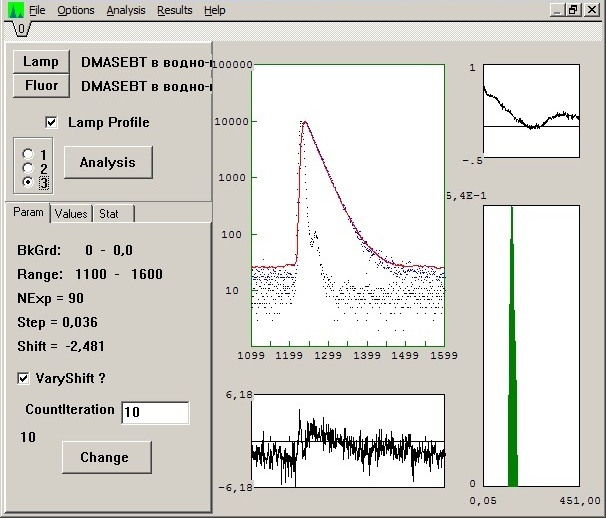Viewport: 606px width, 518px height.
Task: Click the autocorrelation plot at top right
Action: pyautogui.click(x=531, y=111)
